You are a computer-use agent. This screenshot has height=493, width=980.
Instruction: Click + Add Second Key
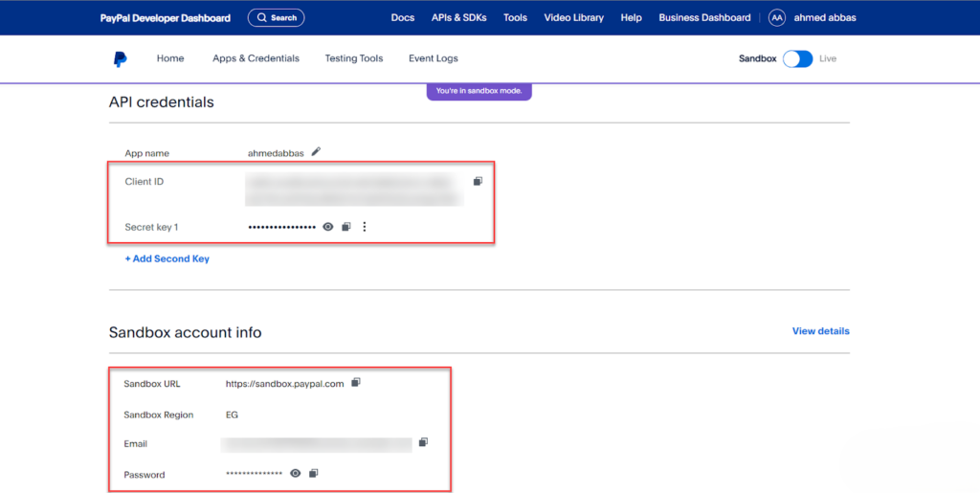[167, 258]
